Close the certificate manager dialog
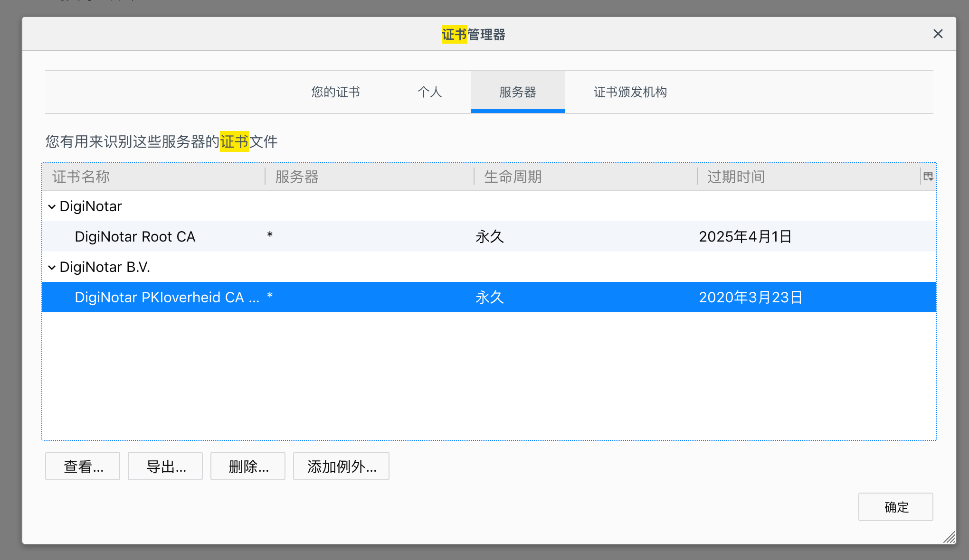969x560 pixels. 938,34
